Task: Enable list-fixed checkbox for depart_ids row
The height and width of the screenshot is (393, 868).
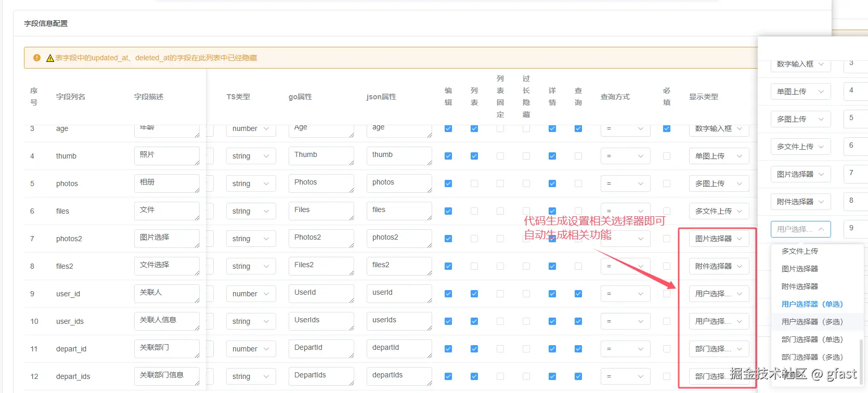Action: point(500,376)
